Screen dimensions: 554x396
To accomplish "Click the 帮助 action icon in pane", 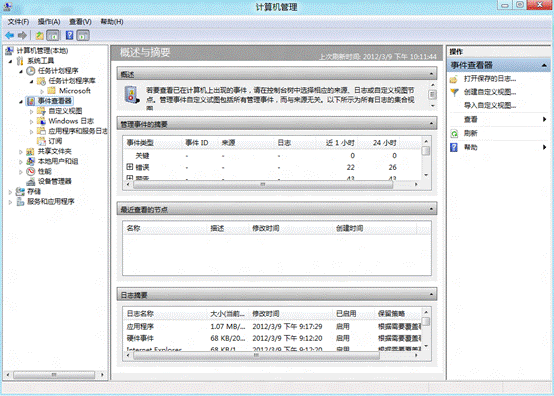I will 454,147.
